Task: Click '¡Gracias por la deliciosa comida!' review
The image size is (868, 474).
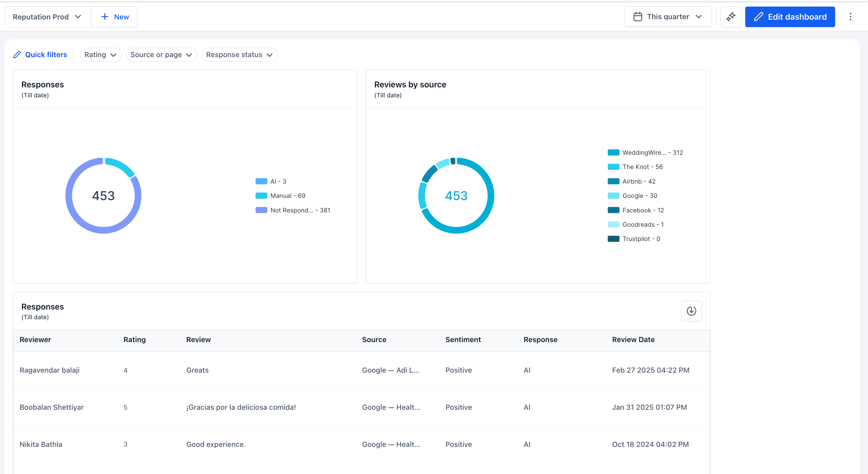Action: click(241, 407)
